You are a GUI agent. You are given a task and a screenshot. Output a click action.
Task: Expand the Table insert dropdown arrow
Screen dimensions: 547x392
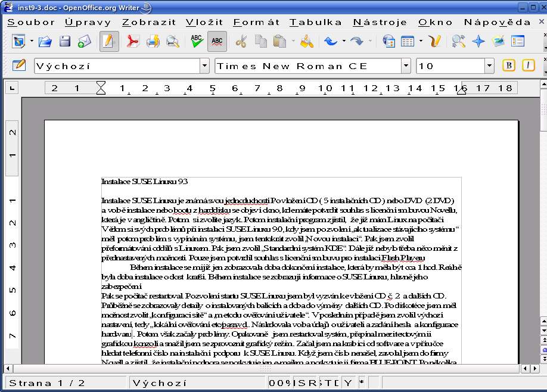coord(421,41)
